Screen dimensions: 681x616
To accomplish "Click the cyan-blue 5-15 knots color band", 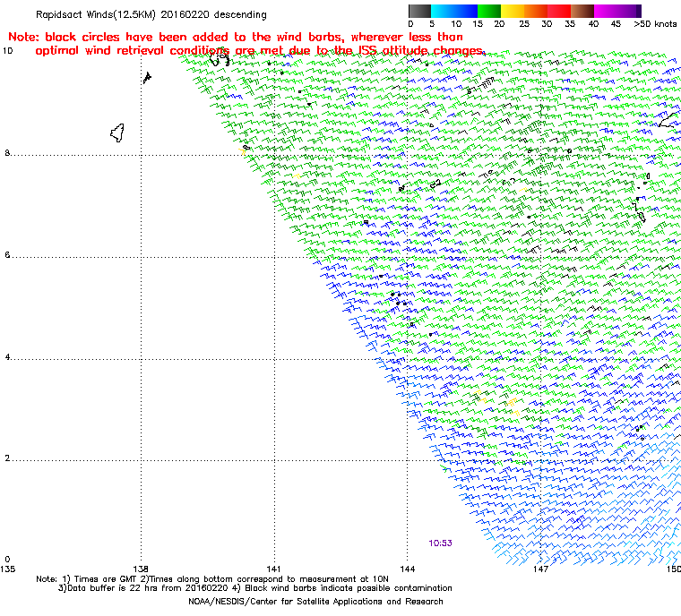I will coord(454,11).
